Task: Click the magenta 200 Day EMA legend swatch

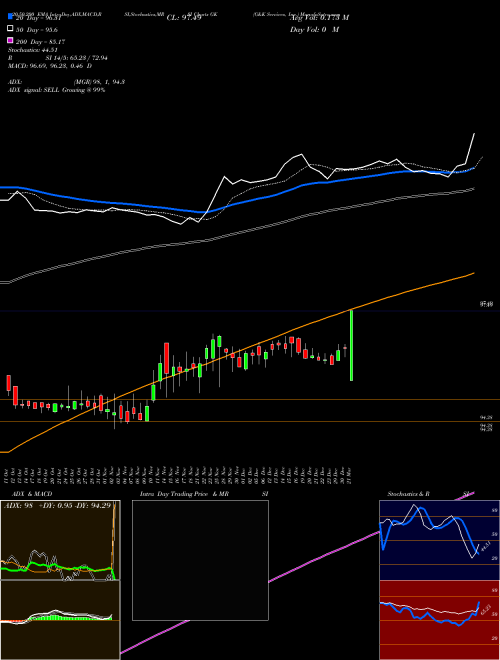Action: coord(10,40)
